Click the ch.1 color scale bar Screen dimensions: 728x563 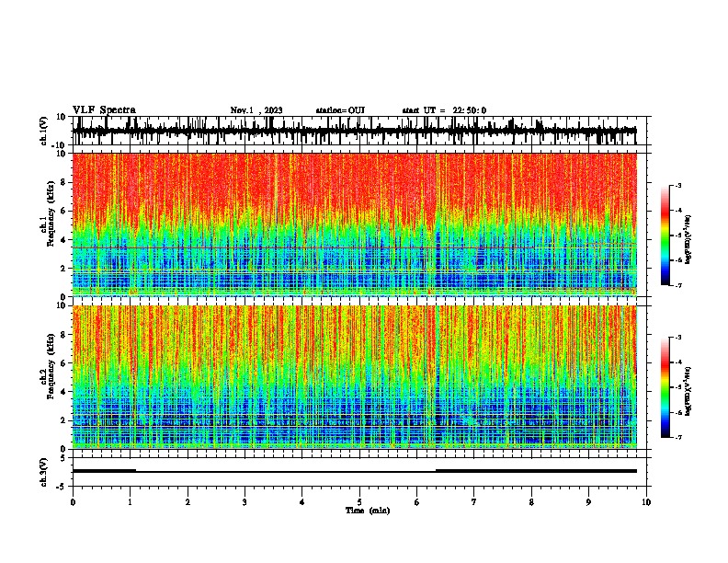pos(665,236)
